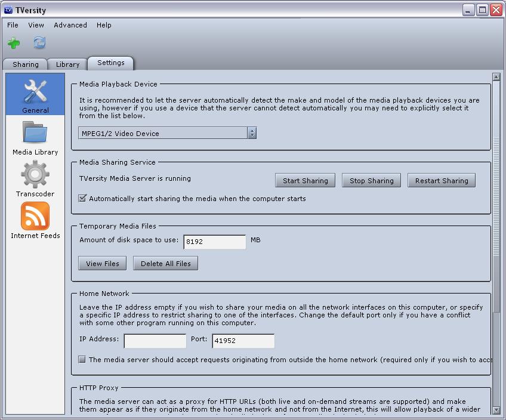The width and height of the screenshot is (506, 420).
Task: Click the blue refresh library icon
Action: (39, 42)
